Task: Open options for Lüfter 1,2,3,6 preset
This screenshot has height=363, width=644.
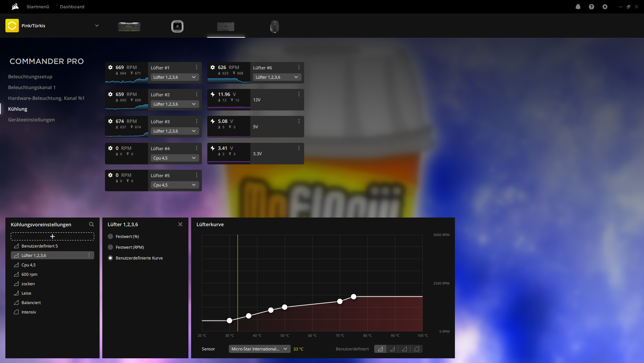Action: [x=89, y=255]
